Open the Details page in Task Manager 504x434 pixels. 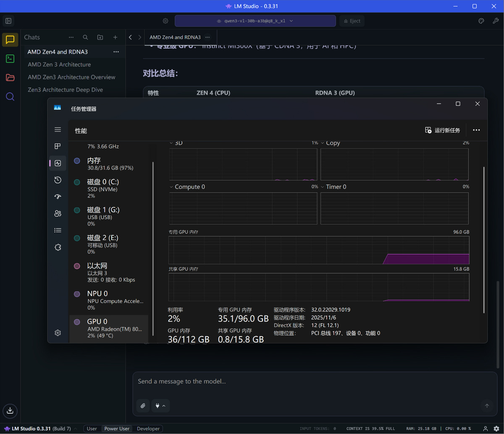tap(58, 230)
